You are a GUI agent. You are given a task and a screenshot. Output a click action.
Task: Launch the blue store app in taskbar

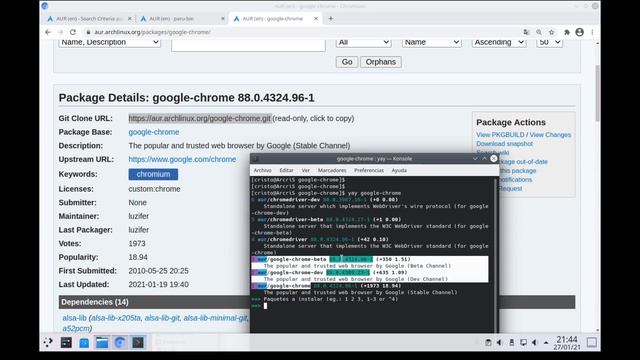pyautogui.click(x=84, y=342)
